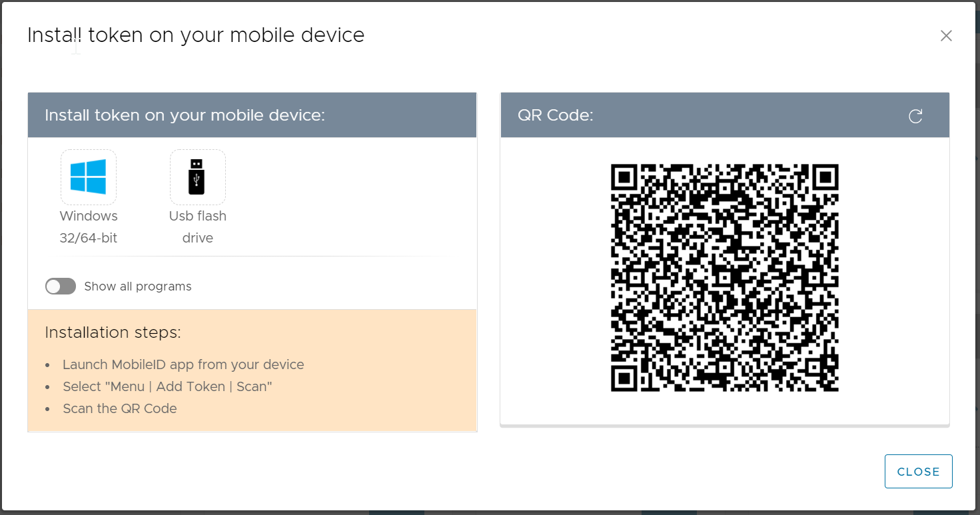Click the "Launch MobileID app" step

tap(183, 364)
